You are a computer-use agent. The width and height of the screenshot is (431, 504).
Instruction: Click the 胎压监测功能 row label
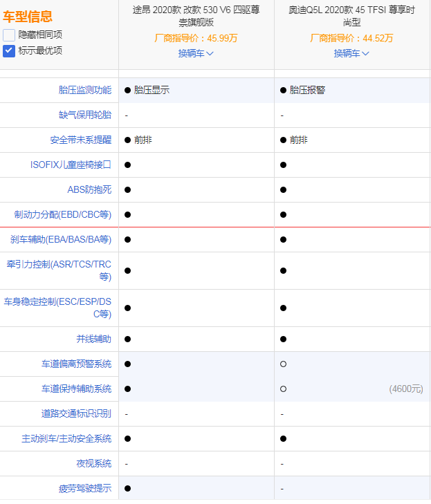coord(84,90)
